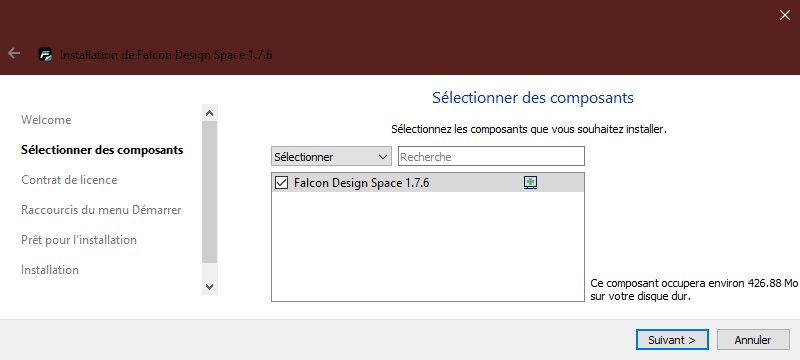Click the back arrow in title bar
The image size is (800, 360).
click(14, 53)
